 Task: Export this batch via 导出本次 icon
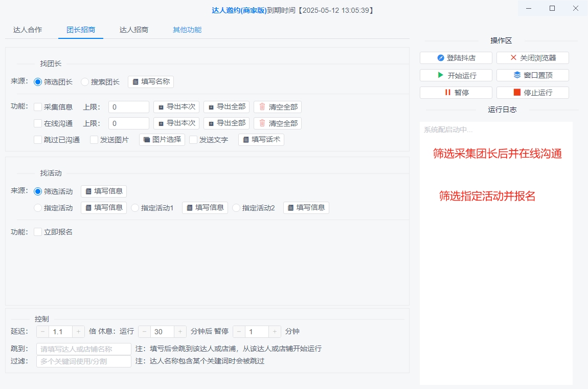point(176,106)
